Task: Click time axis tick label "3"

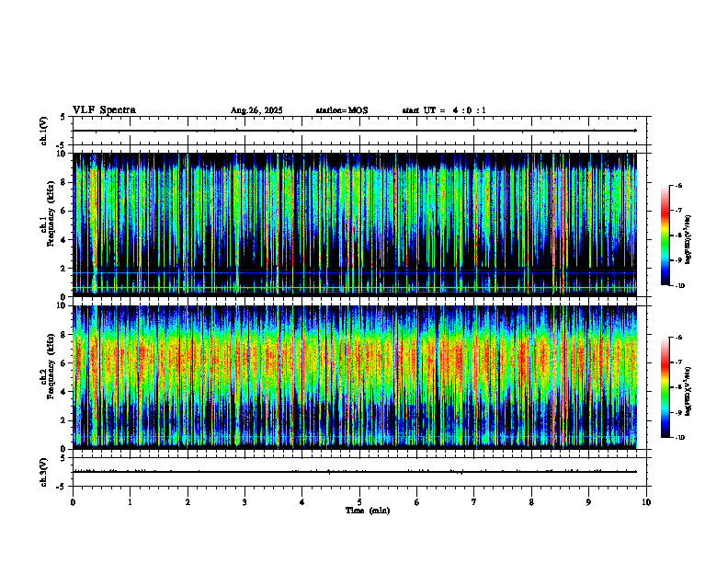Action: point(245,502)
